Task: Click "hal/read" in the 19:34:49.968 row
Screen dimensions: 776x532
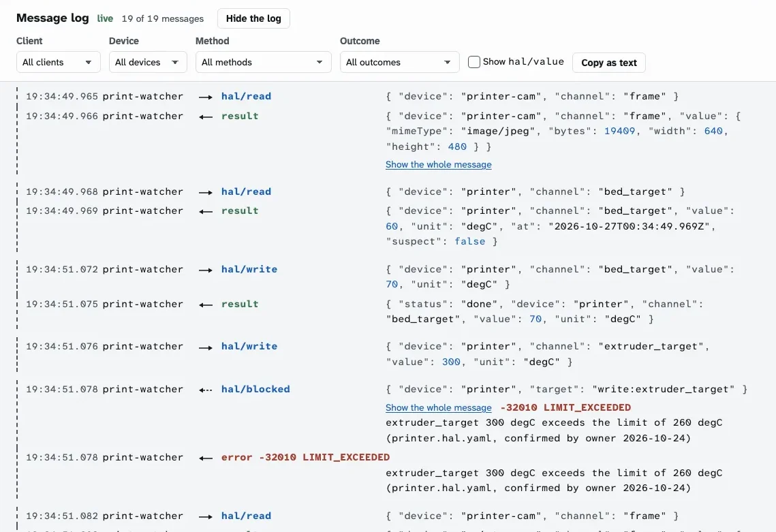Action: [246, 191]
